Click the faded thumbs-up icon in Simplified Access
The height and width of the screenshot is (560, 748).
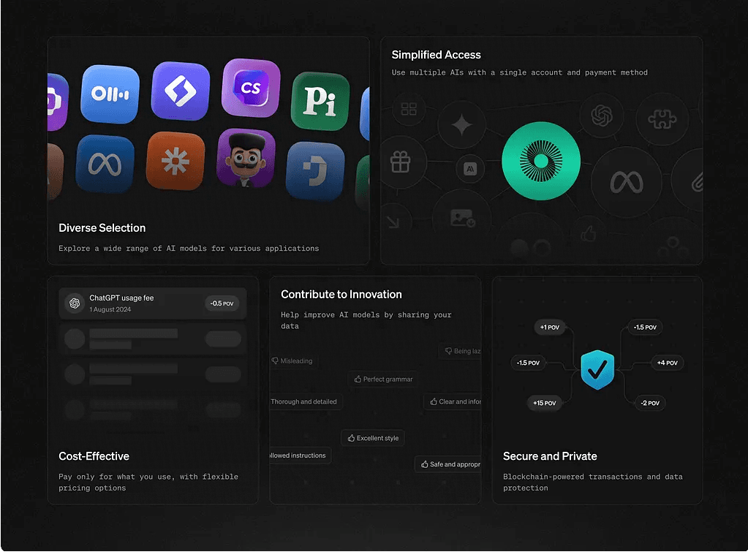click(589, 234)
